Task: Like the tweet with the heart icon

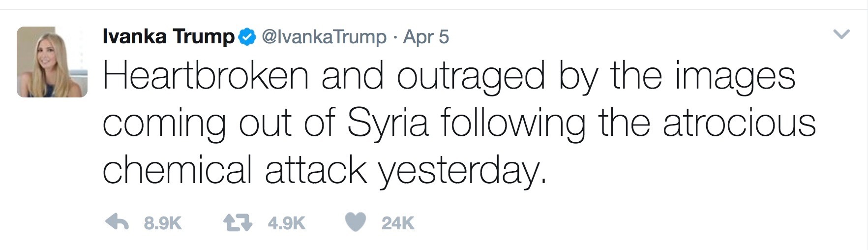Action: click(355, 223)
